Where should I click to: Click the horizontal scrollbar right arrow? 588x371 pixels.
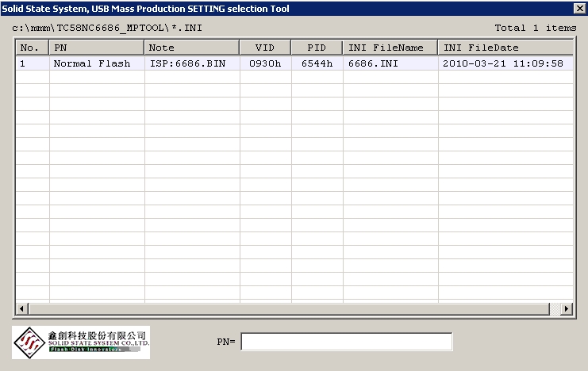567,309
